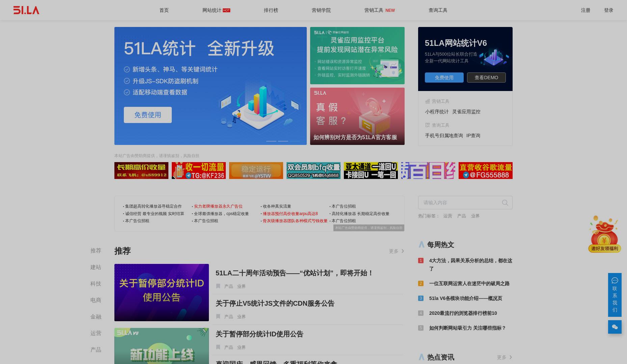This screenshot has width=627, height=364.
Task: Open 营销学院 navigation item
Action: click(x=321, y=10)
